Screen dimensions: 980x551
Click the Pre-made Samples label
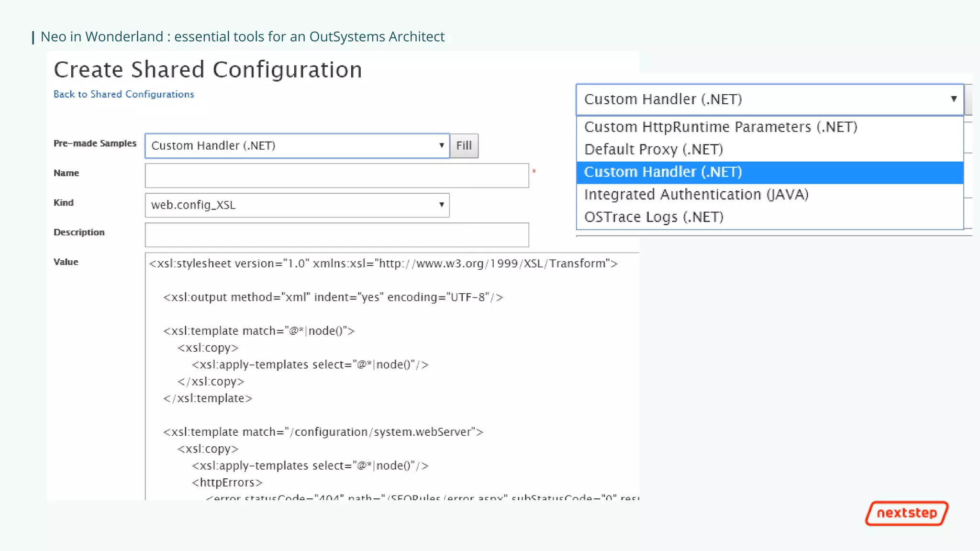(x=95, y=143)
